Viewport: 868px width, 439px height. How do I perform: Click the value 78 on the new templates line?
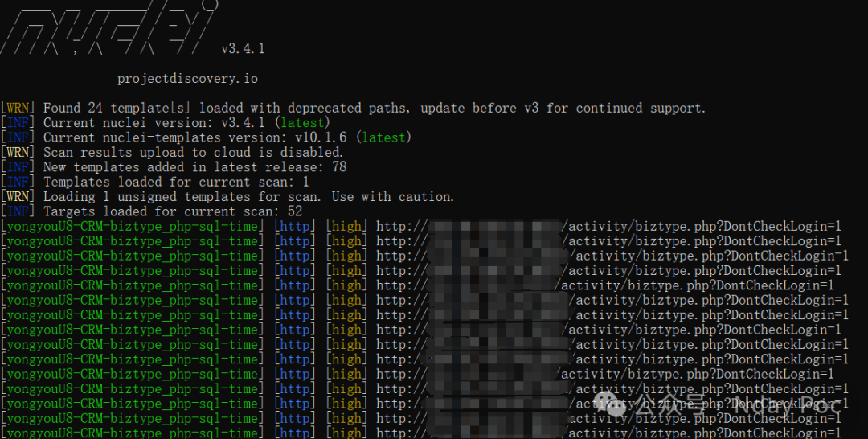point(339,166)
